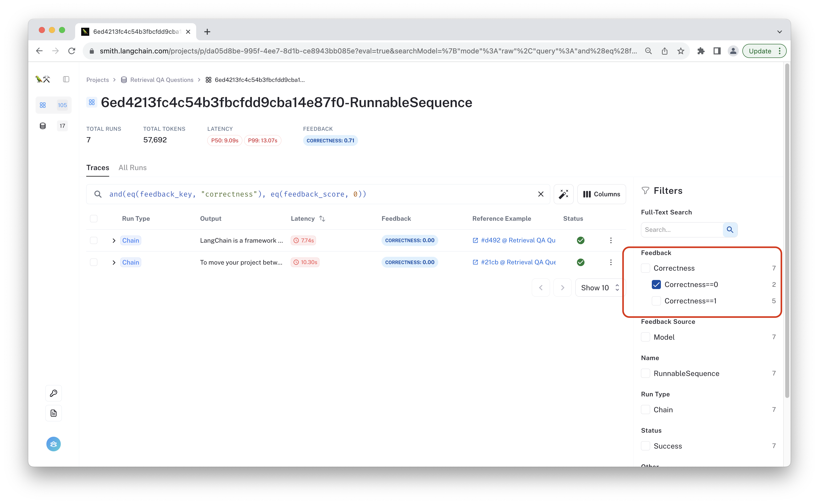Expand the 7.74s Chain trace row
Viewport: 819px width, 504px height.
coord(114,240)
